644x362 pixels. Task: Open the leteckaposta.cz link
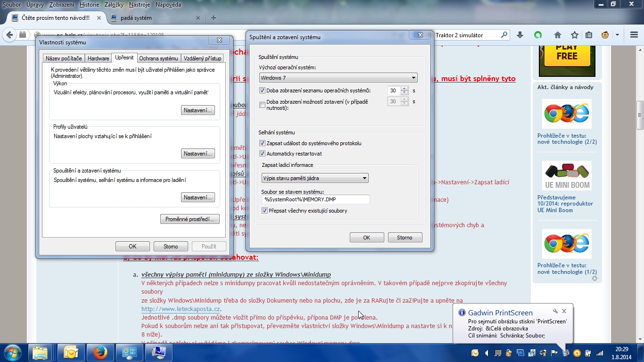click(181, 309)
